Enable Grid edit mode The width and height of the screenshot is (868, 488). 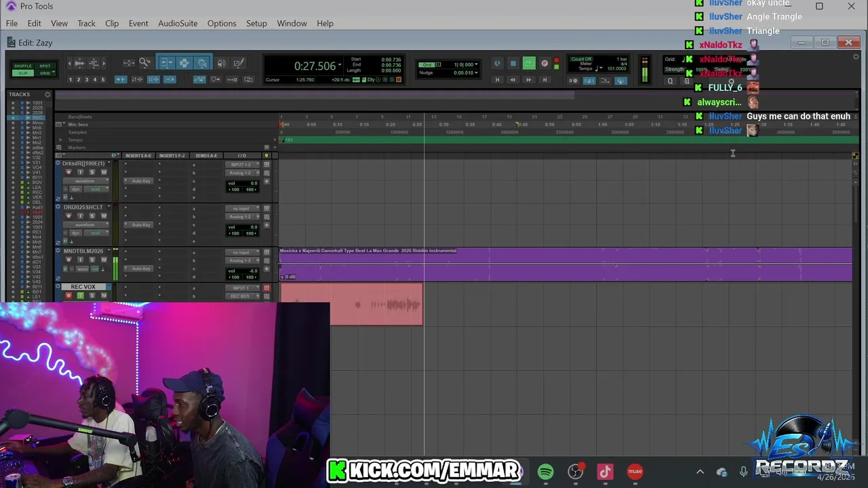pyautogui.click(x=45, y=73)
